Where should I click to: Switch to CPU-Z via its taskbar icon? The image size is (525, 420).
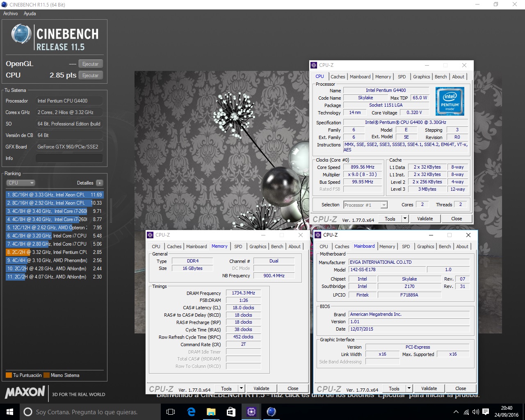(251, 412)
